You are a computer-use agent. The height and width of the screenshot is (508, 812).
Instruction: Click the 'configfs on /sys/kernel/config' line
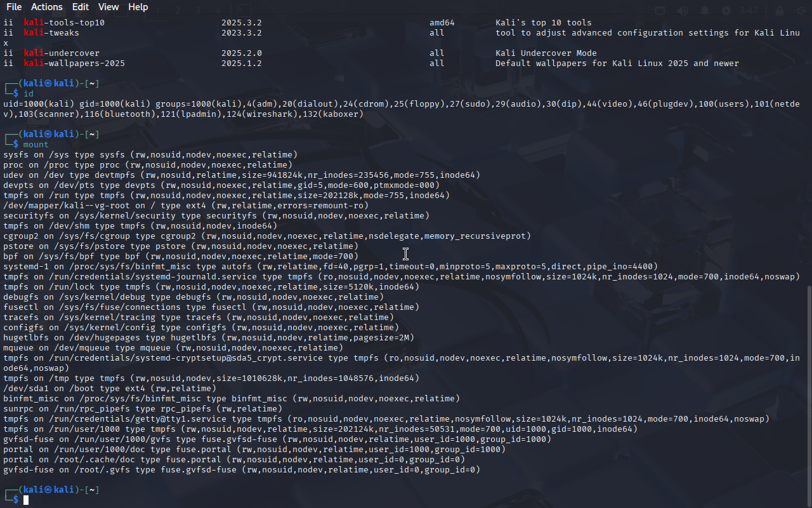point(201,328)
